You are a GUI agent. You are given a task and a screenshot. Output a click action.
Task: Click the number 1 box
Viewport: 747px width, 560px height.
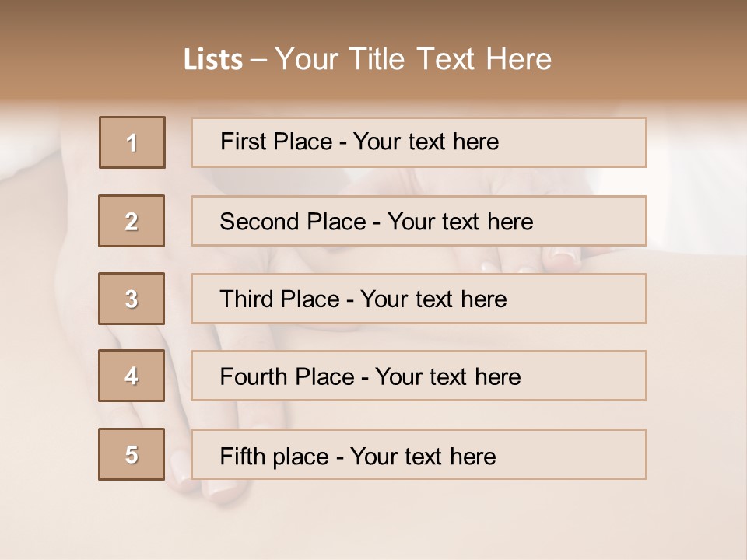[132, 142]
